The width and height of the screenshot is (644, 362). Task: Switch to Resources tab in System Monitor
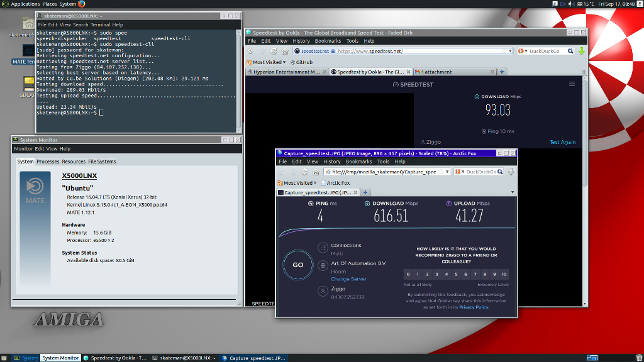74,162
